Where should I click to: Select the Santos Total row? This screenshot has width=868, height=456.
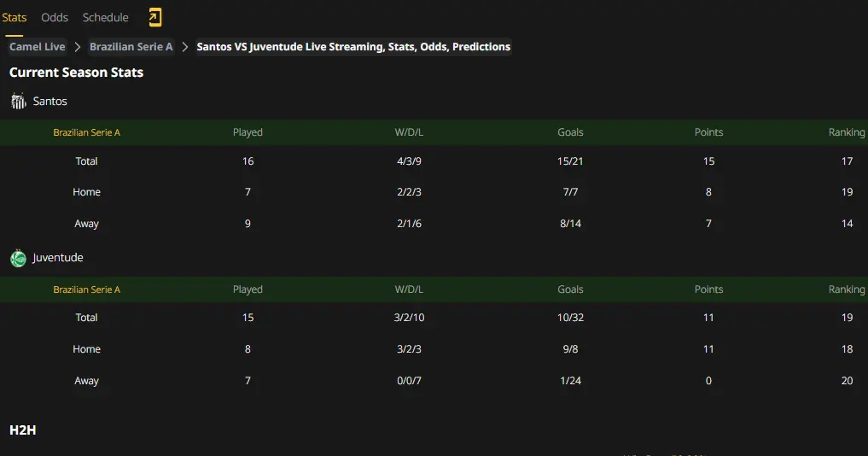point(434,161)
